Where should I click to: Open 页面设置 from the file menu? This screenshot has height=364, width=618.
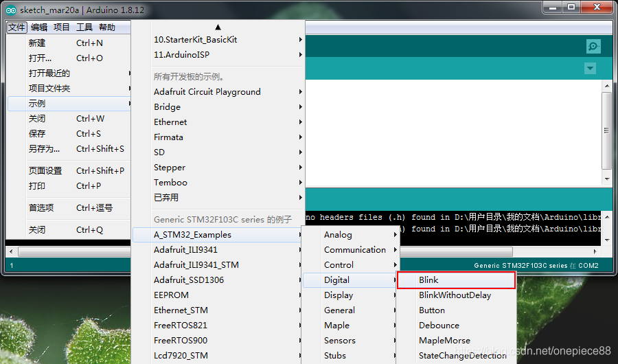[69, 171]
